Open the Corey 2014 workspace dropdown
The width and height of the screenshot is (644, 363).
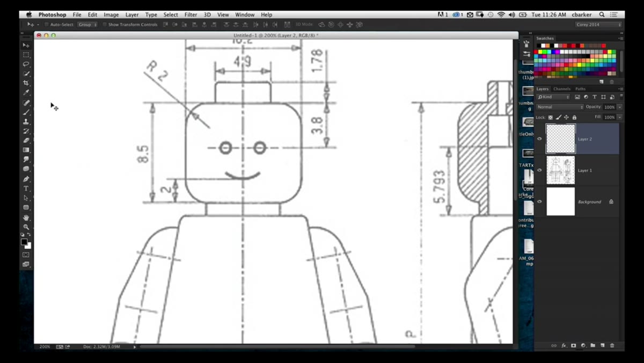click(598, 25)
